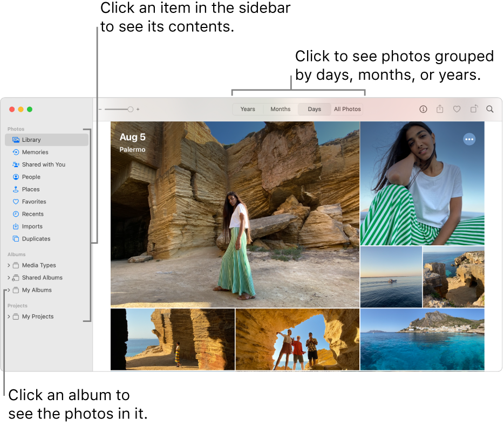Select Places in the sidebar
Screen dimensions: 504x426
tap(30, 189)
